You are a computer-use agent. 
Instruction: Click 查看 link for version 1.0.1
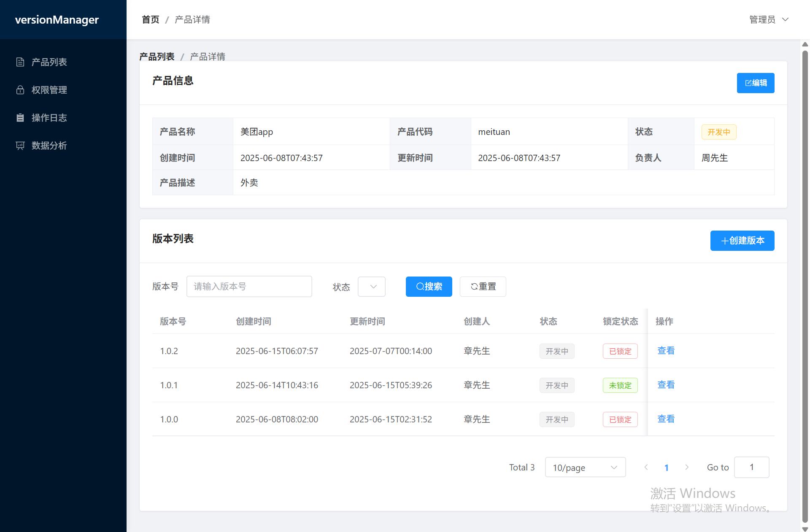point(666,384)
